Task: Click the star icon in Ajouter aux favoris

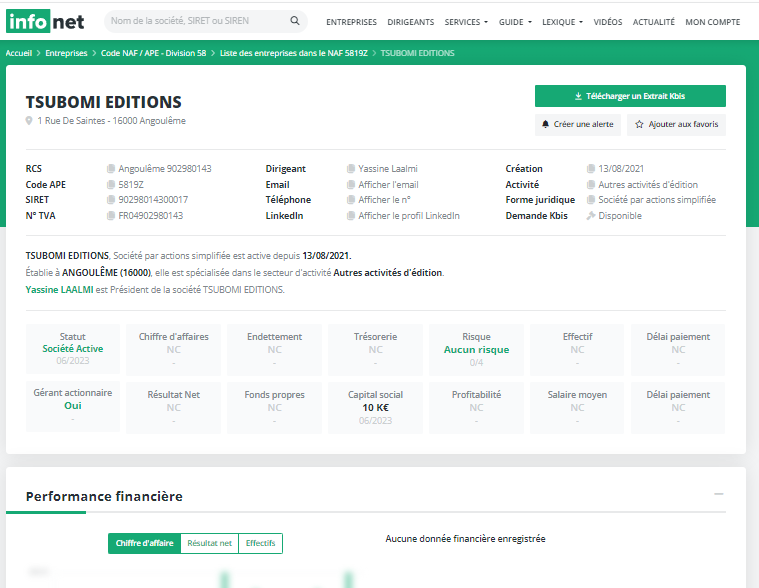Action: pos(639,124)
